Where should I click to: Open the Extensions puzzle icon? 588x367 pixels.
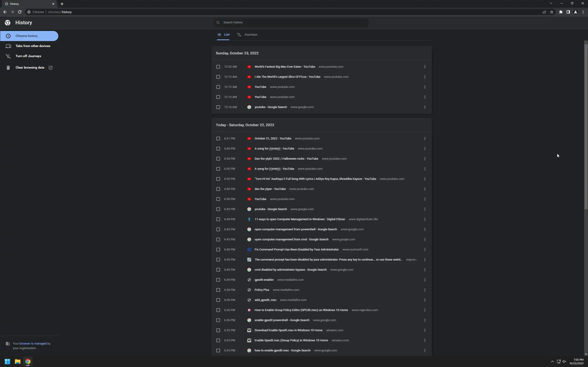561,12
